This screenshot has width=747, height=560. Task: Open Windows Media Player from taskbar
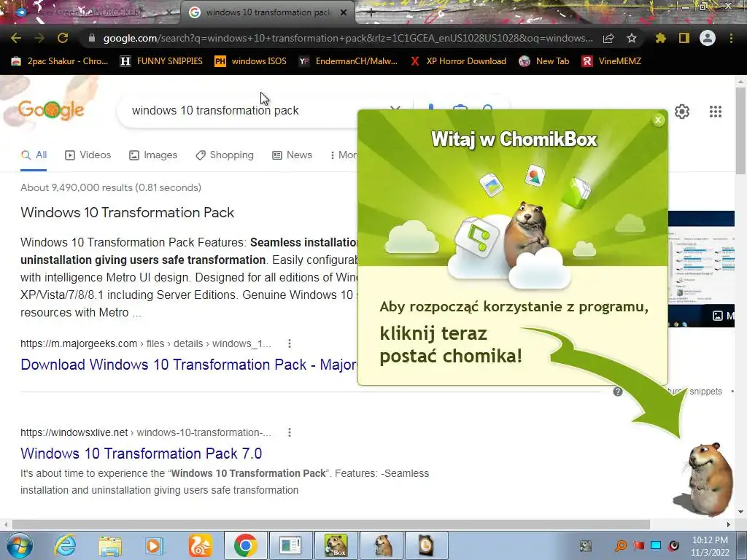[x=155, y=545]
